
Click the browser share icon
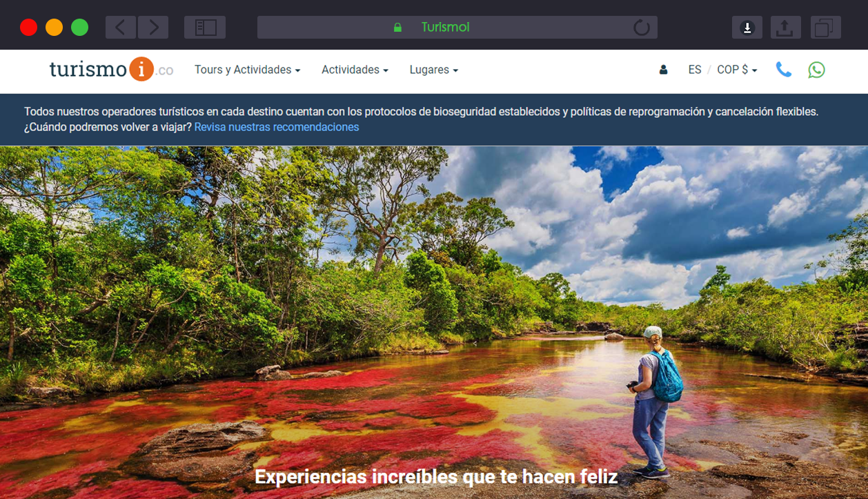point(784,28)
